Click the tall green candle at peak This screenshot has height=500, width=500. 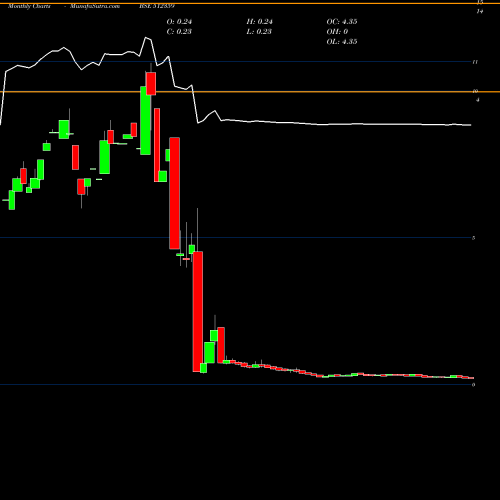point(145,120)
